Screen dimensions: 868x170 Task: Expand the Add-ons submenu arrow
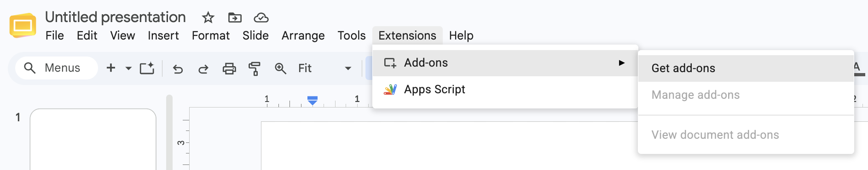[622, 63]
